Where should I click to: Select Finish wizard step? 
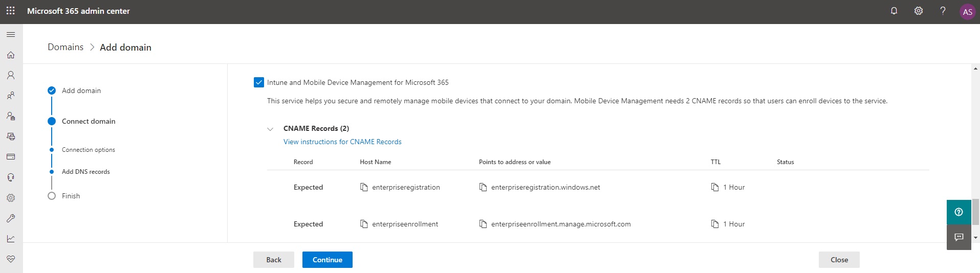pyautogui.click(x=71, y=196)
